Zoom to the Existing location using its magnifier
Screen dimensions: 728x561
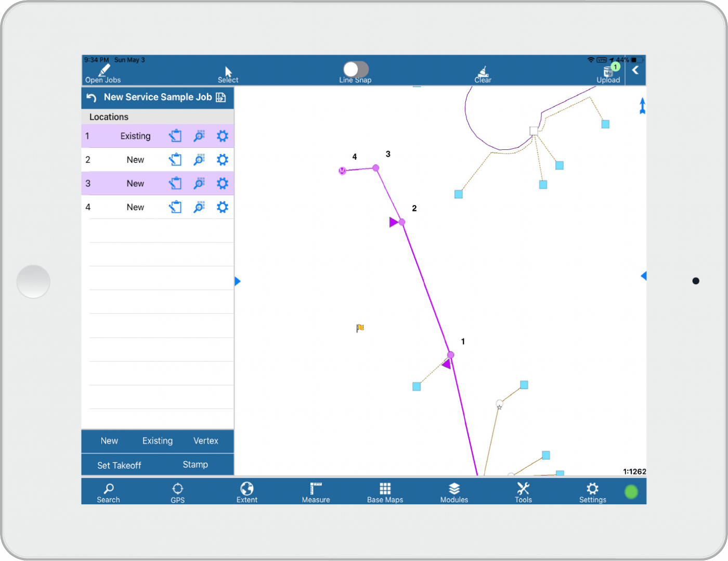[x=199, y=136]
